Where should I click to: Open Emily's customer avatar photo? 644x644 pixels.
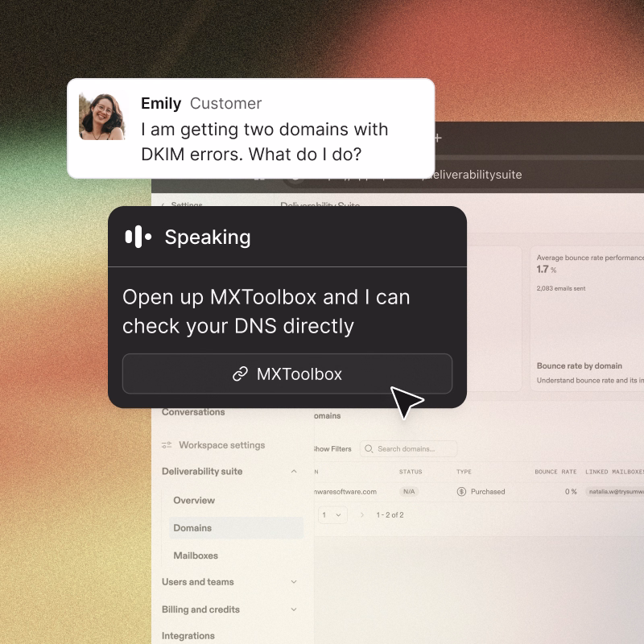102,117
